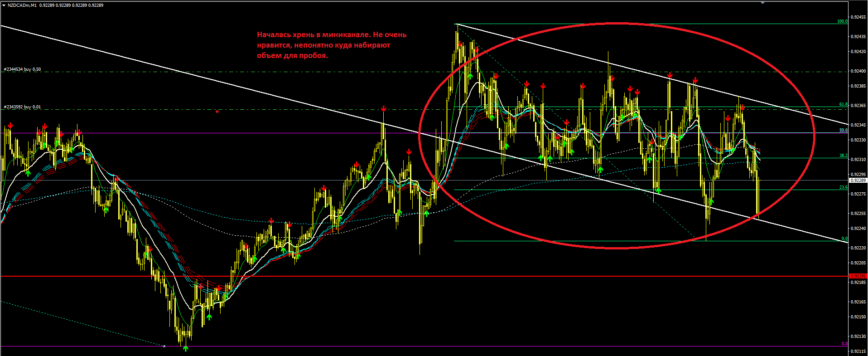Click the small red circle marker near order line
Image resolution: width=868 pixels, height=356 pixels.
(x=217, y=111)
